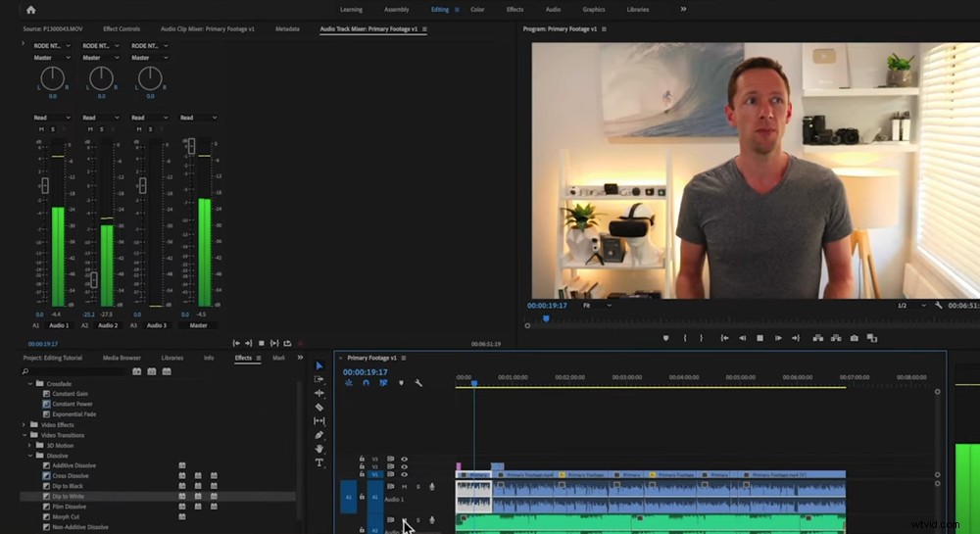Switch to the Audio workspace
Screen dimensions: 980x534
coord(553,10)
